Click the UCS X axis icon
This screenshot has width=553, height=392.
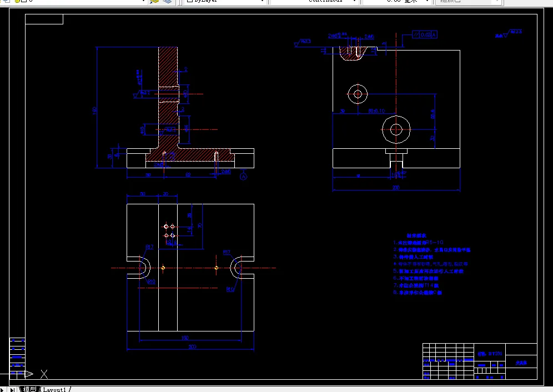pyautogui.click(x=44, y=374)
